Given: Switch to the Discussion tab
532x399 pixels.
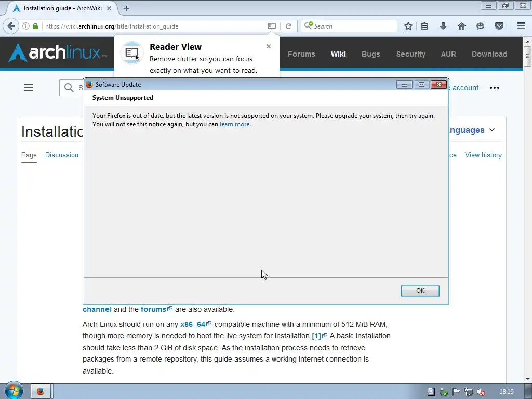Looking at the screenshot, I should (62, 155).
